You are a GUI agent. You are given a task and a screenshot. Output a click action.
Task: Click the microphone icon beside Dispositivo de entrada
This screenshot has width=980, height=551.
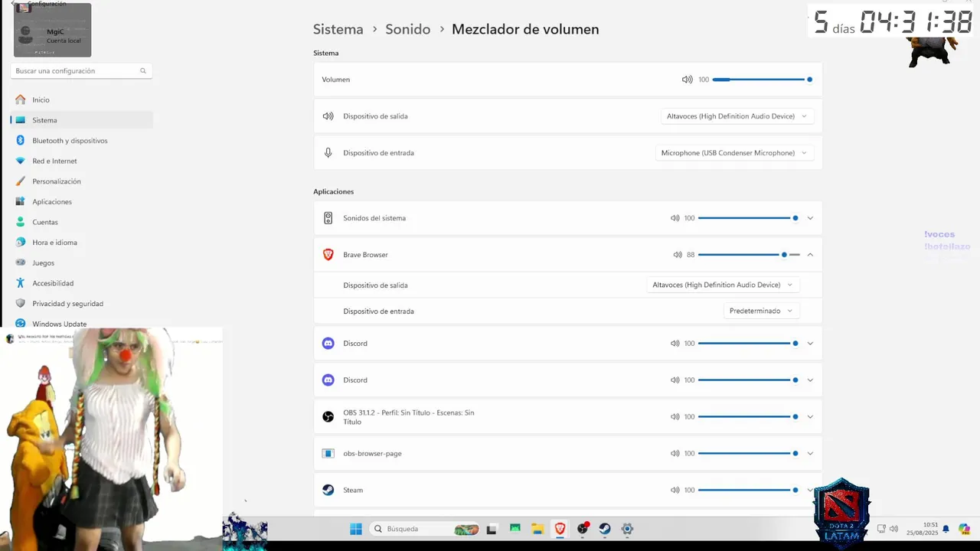[328, 153]
